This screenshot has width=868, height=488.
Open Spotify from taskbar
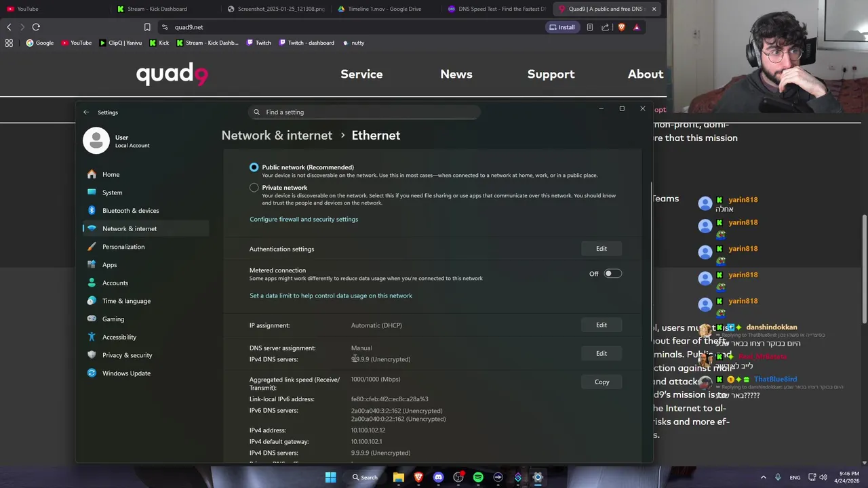coord(478,477)
